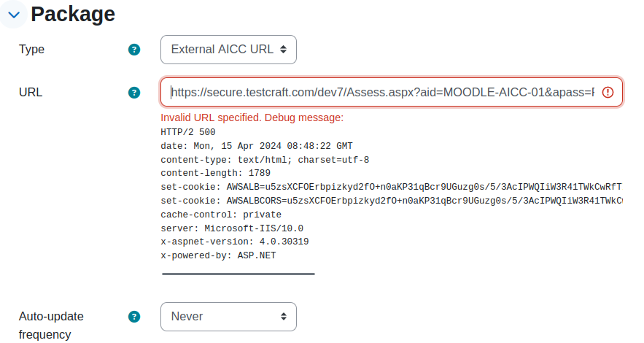Click the Package section heading
This screenshot has width=644, height=343.
73,14
